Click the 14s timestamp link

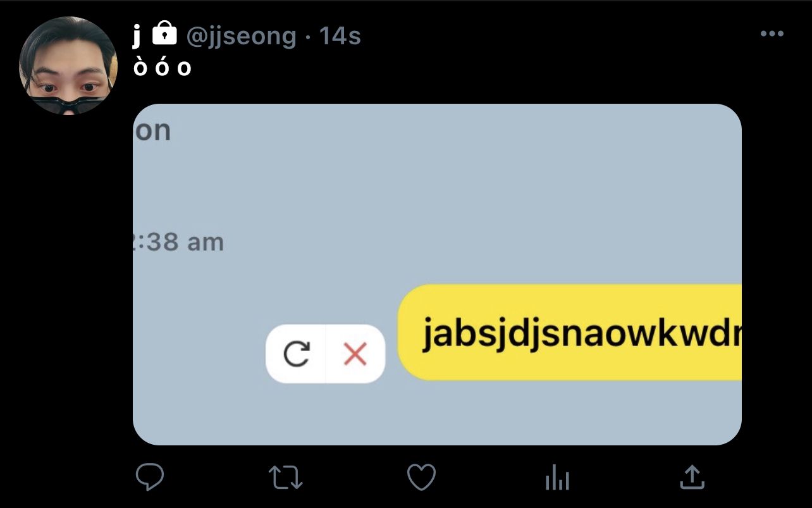(x=340, y=35)
